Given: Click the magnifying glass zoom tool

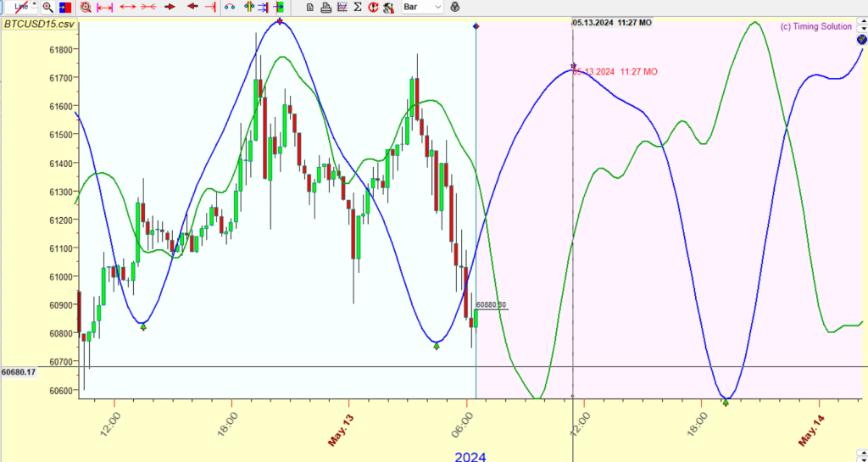Looking at the screenshot, I should [x=47, y=7].
